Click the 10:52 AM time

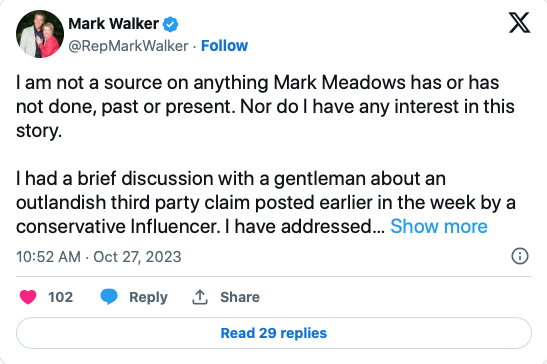[x=48, y=257]
